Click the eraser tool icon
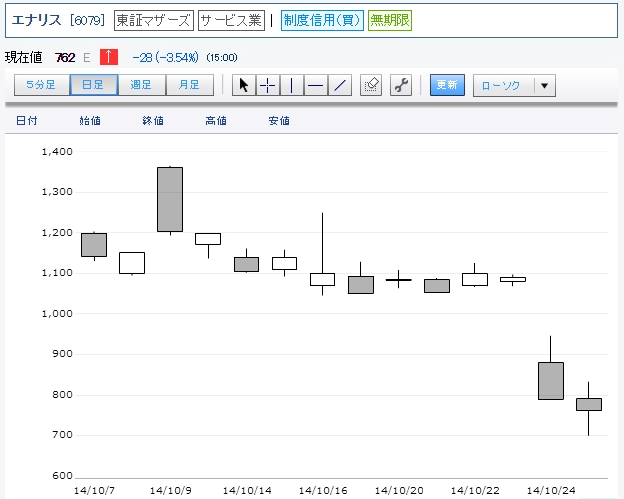This screenshot has height=499, width=624. [371, 85]
